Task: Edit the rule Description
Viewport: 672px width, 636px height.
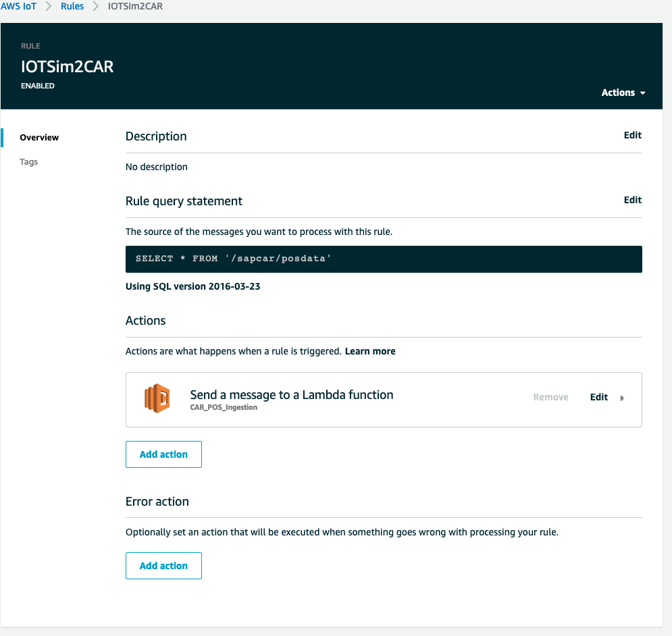Action: (632, 135)
